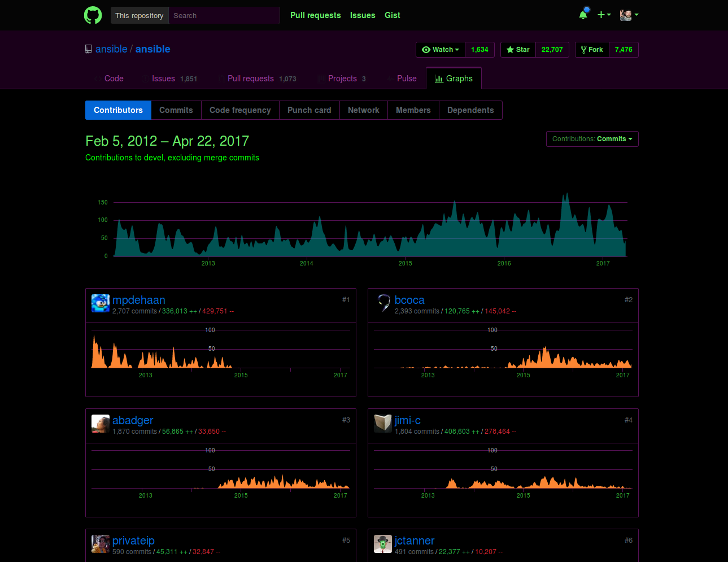
Task: Open the abadger profile link
Action: [x=133, y=420]
